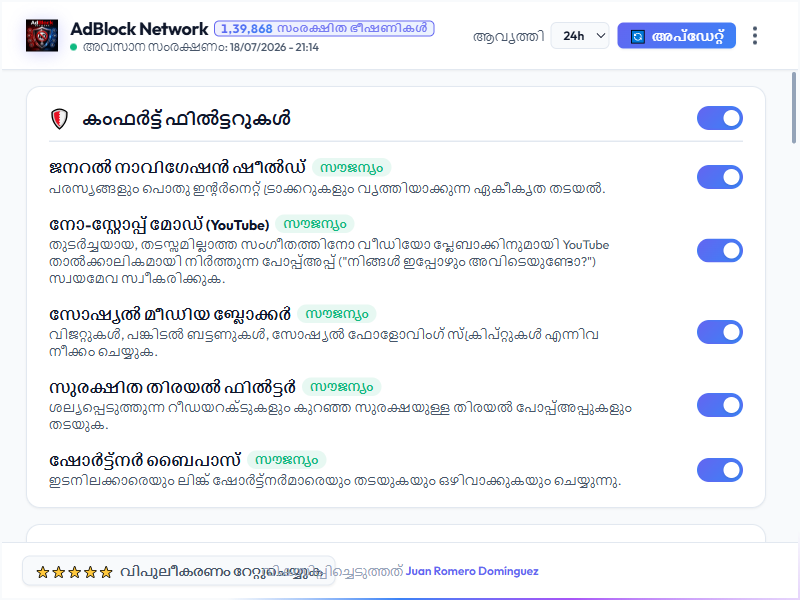Click the AdBlock Network title text
This screenshot has width=800, height=600.
(139, 29)
